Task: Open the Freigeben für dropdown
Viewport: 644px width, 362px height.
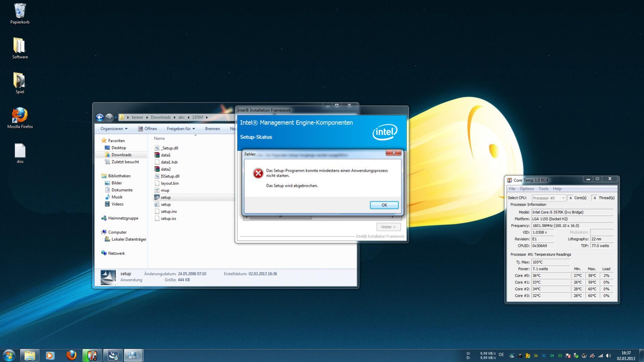Action: pyautogui.click(x=181, y=128)
